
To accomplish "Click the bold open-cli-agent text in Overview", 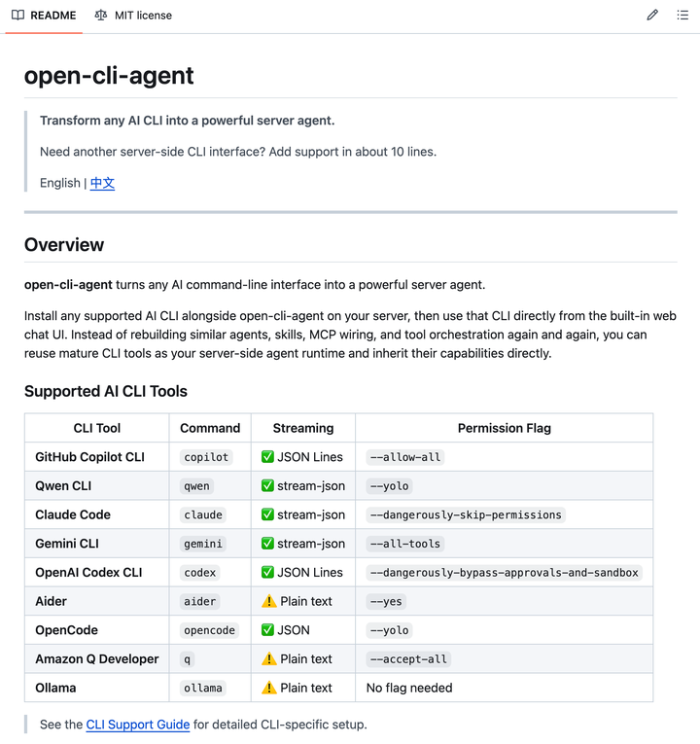I will 68,285.
